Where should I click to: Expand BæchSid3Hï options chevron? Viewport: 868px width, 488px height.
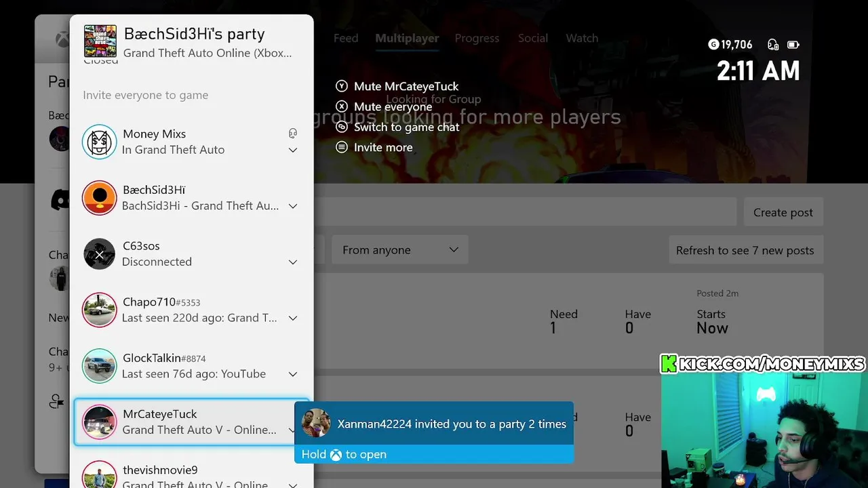293,206
